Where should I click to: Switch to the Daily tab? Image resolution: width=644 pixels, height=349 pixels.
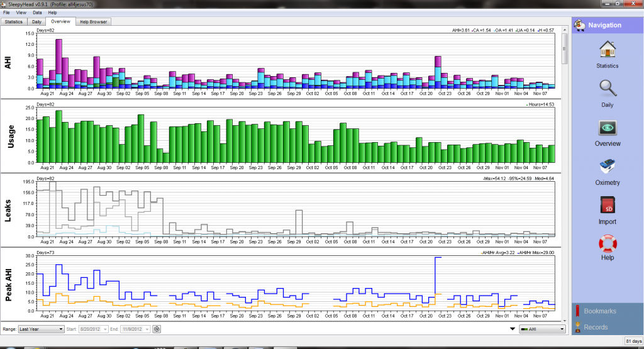coord(36,22)
